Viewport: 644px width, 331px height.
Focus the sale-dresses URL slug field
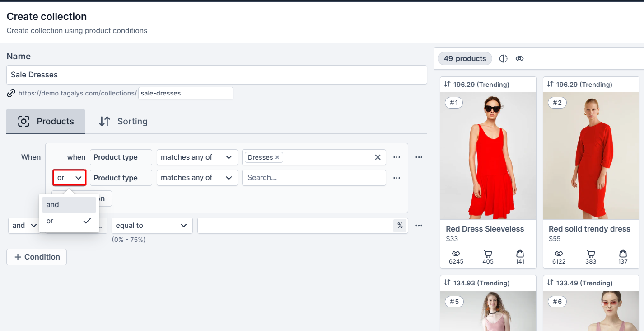click(186, 93)
